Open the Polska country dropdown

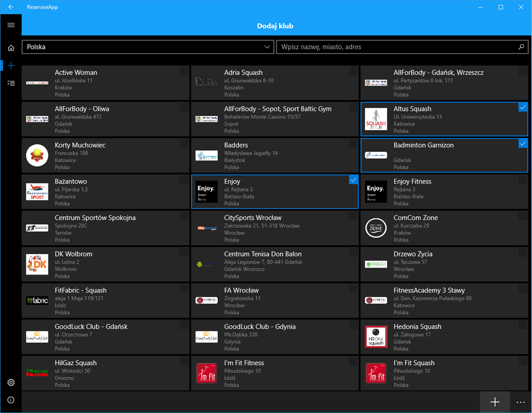pos(148,47)
